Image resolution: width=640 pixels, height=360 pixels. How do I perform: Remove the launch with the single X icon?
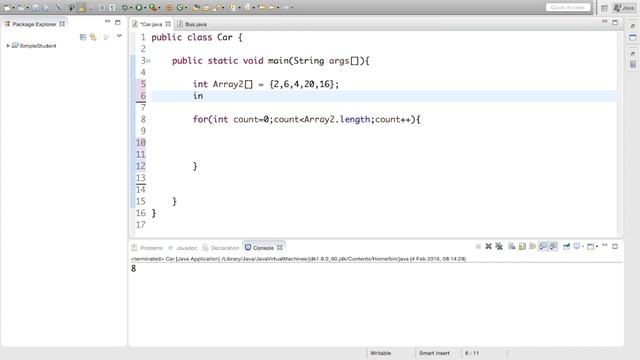[488, 247]
